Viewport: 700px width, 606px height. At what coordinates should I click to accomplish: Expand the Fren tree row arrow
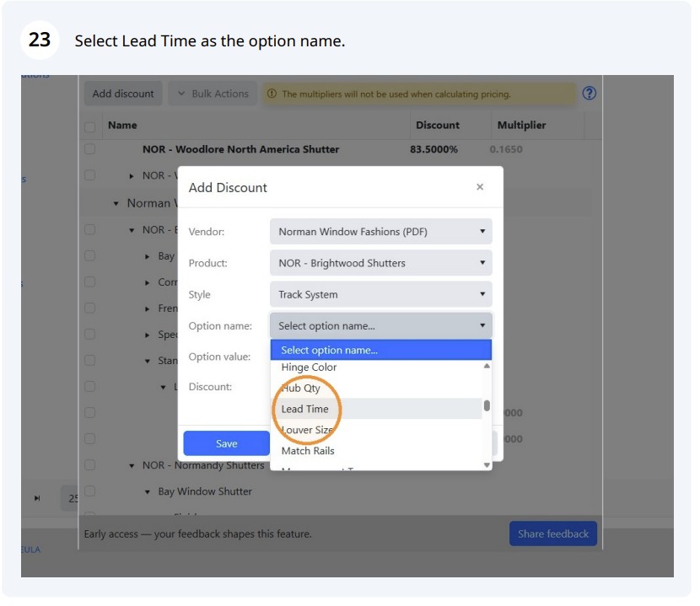coord(148,308)
